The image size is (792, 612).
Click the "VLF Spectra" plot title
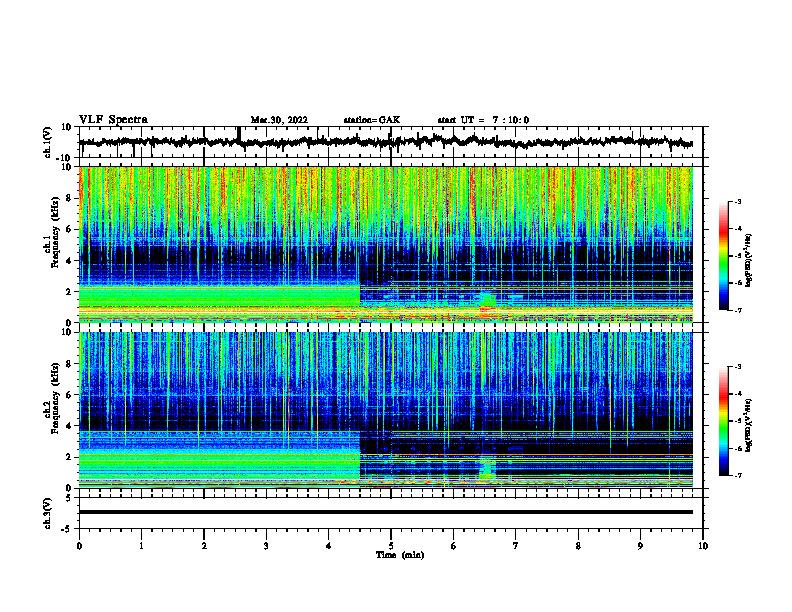click(113, 119)
